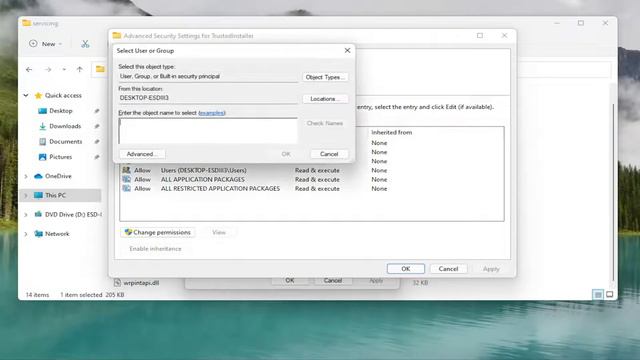
Task: Maximize Advanced Security Settings window
Action: point(480,36)
